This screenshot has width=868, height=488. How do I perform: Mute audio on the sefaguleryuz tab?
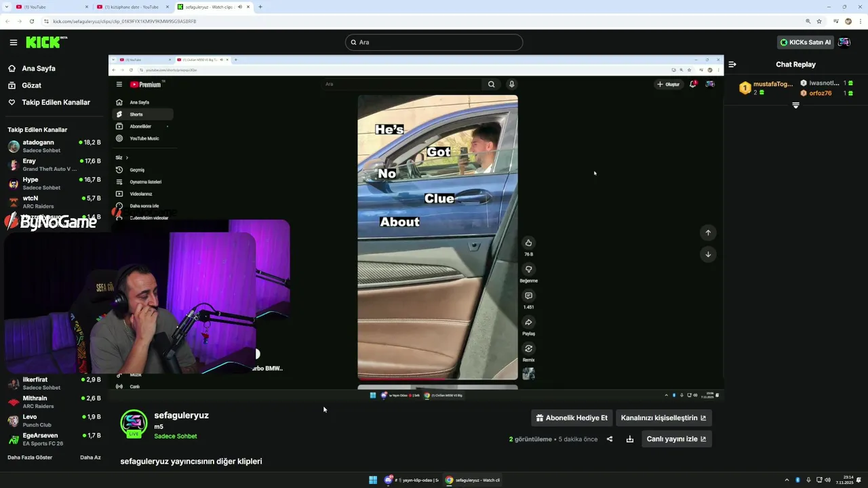[240, 7]
